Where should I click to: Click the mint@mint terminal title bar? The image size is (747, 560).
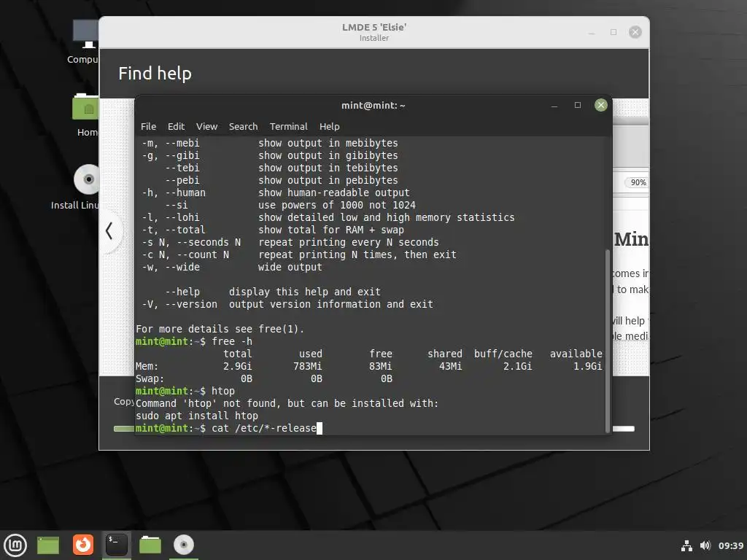[373, 105]
